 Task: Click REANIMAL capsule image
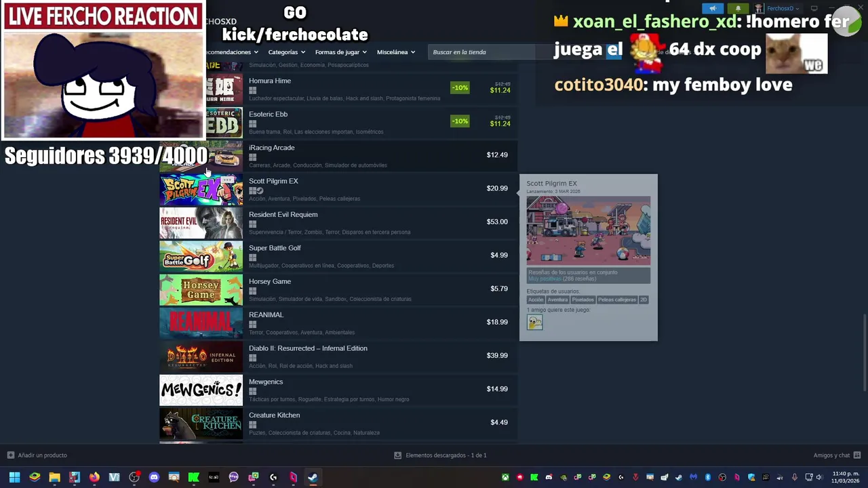point(201,323)
